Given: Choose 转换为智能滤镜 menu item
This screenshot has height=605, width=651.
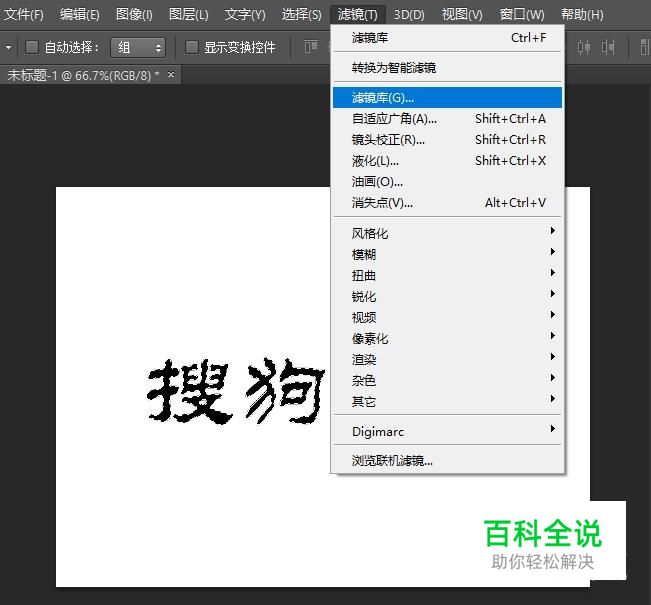Looking at the screenshot, I should point(448,67).
